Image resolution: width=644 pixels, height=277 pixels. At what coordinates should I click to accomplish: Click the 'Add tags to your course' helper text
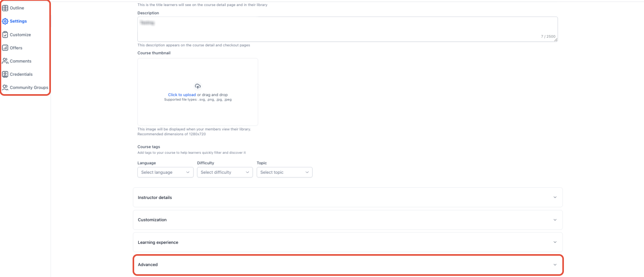pos(191,153)
